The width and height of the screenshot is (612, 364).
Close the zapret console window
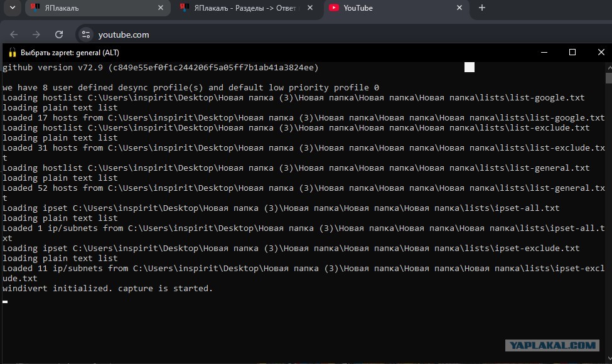601,52
